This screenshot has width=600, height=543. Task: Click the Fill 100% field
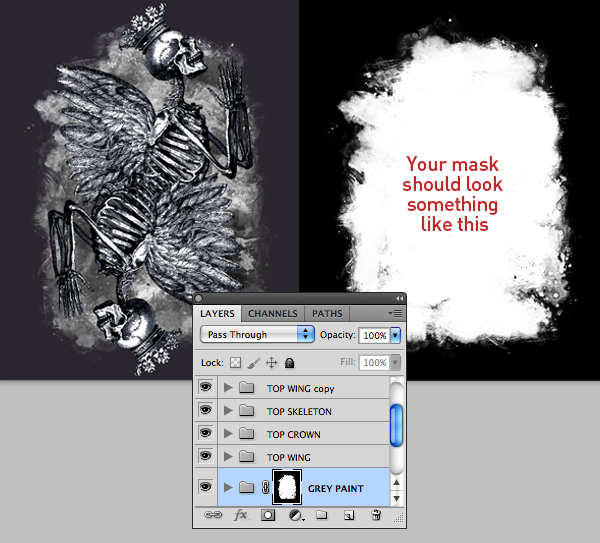click(375, 362)
